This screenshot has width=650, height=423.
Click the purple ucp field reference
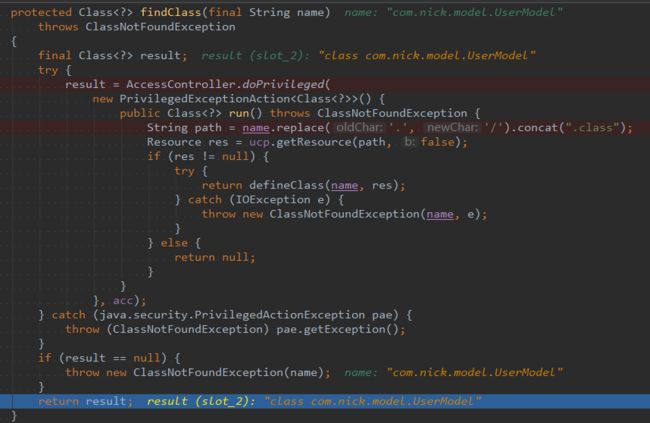point(259,142)
